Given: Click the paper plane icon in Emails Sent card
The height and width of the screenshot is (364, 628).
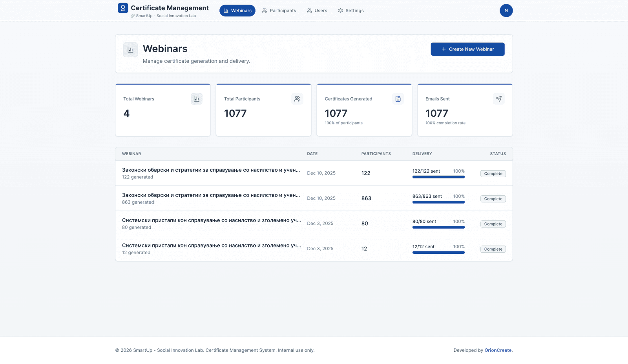Looking at the screenshot, I should (499, 99).
